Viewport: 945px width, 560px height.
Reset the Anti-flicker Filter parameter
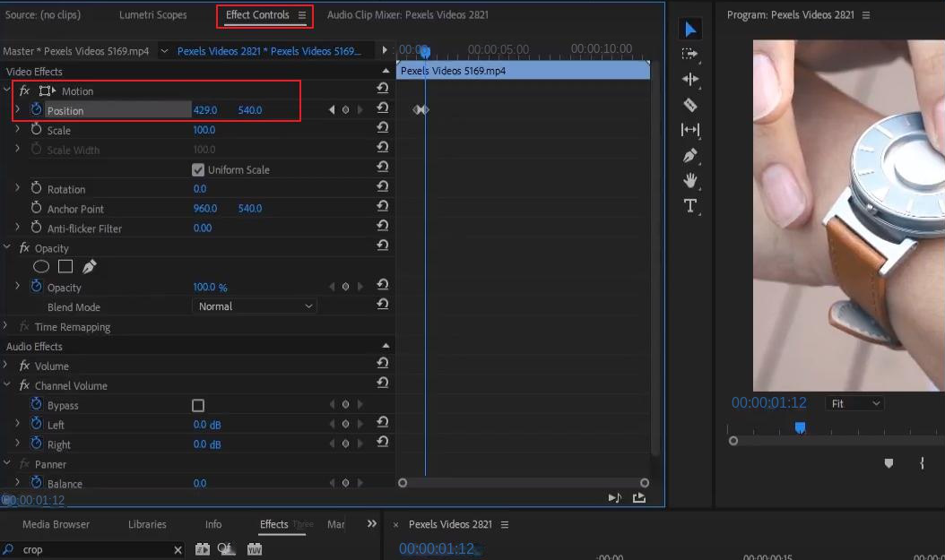[382, 226]
